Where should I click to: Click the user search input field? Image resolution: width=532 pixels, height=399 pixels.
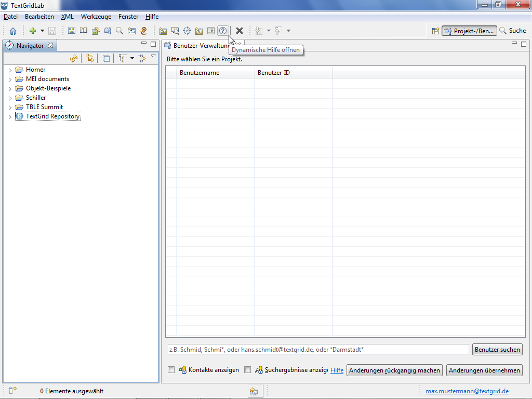[x=317, y=350]
